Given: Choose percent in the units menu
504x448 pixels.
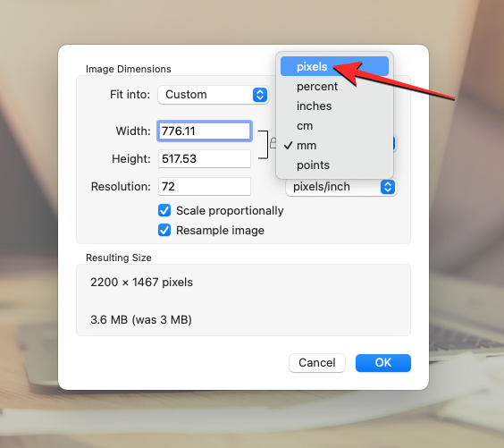Looking at the screenshot, I should 334,86.
